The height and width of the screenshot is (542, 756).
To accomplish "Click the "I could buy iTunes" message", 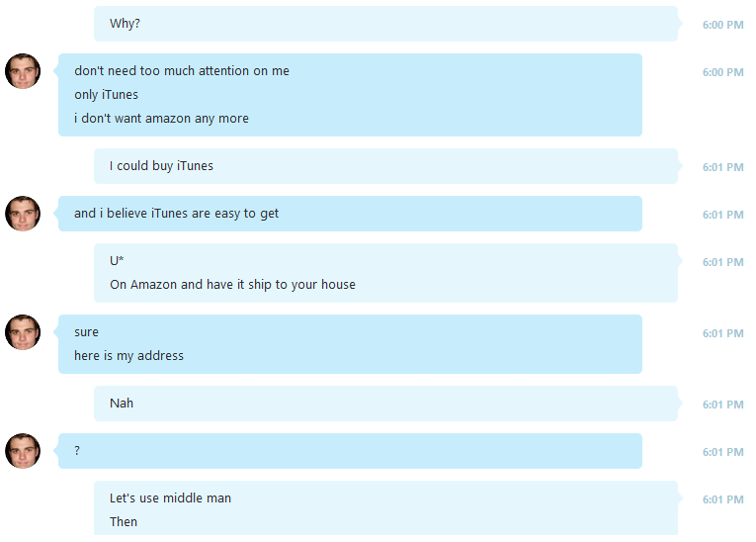I will (385, 166).
